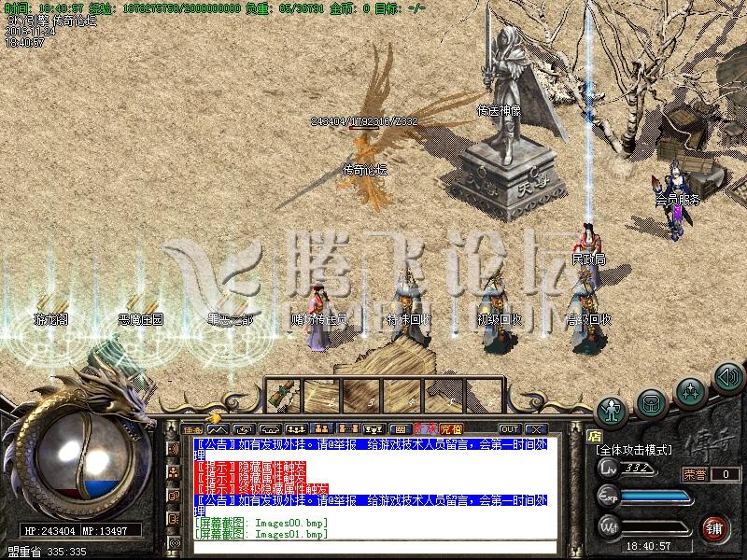Click the MP:13497 readout
This screenshot has height=560, width=747.
(x=105, y=530)
